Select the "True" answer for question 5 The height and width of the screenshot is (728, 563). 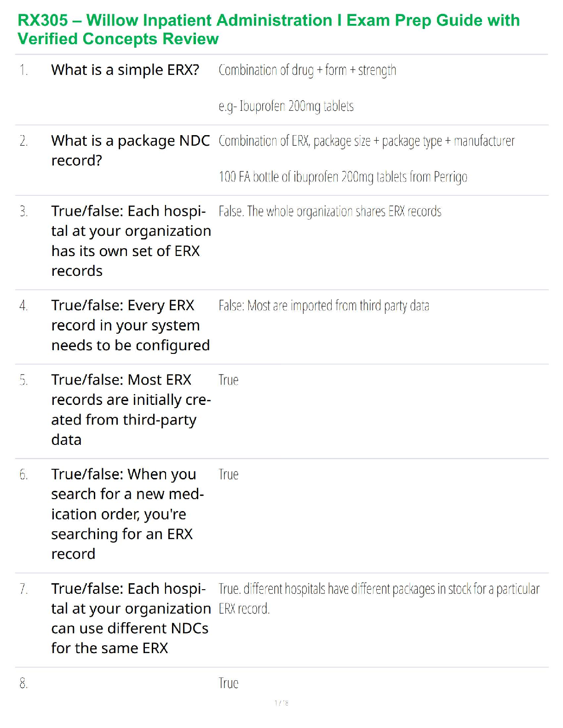click(x=229, y=380)
